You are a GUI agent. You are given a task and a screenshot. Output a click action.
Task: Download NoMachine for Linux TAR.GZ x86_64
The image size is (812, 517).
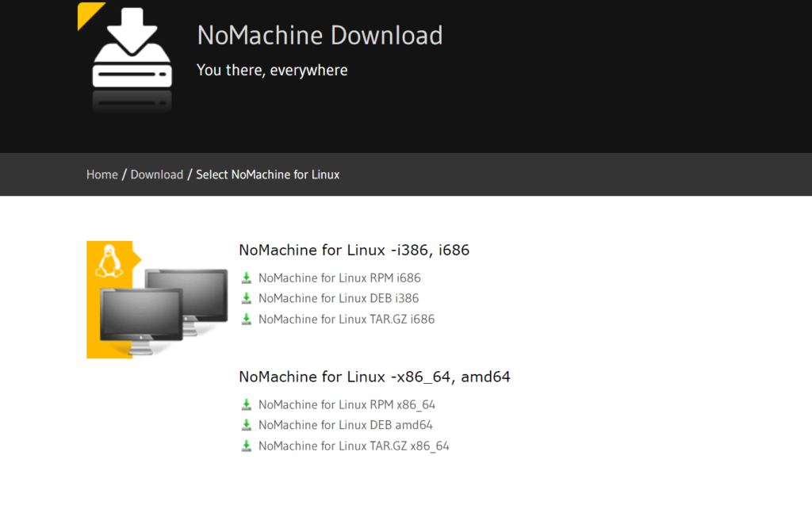pos(354,446)
